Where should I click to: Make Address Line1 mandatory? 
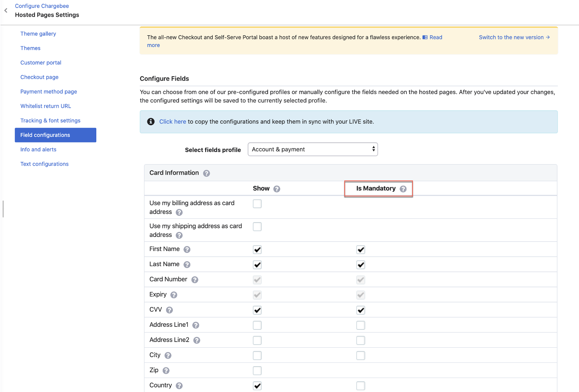pos(361,325)
